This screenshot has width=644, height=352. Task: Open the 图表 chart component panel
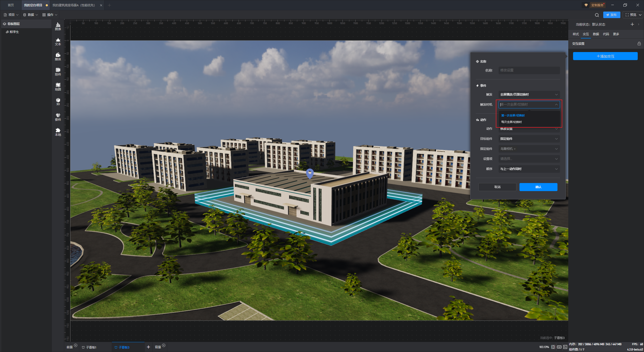click(58, 26)
